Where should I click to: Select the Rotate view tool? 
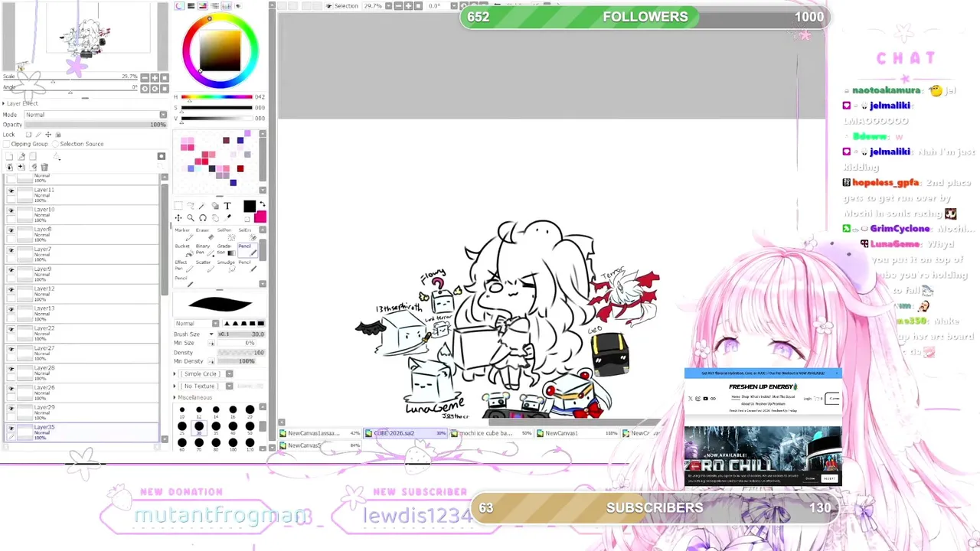click(x=203, y=218)
